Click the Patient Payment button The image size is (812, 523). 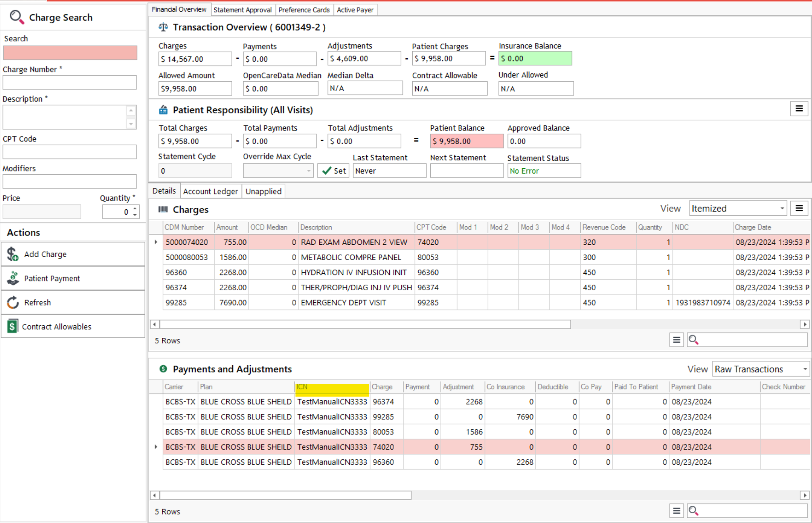tap(73, 278)
